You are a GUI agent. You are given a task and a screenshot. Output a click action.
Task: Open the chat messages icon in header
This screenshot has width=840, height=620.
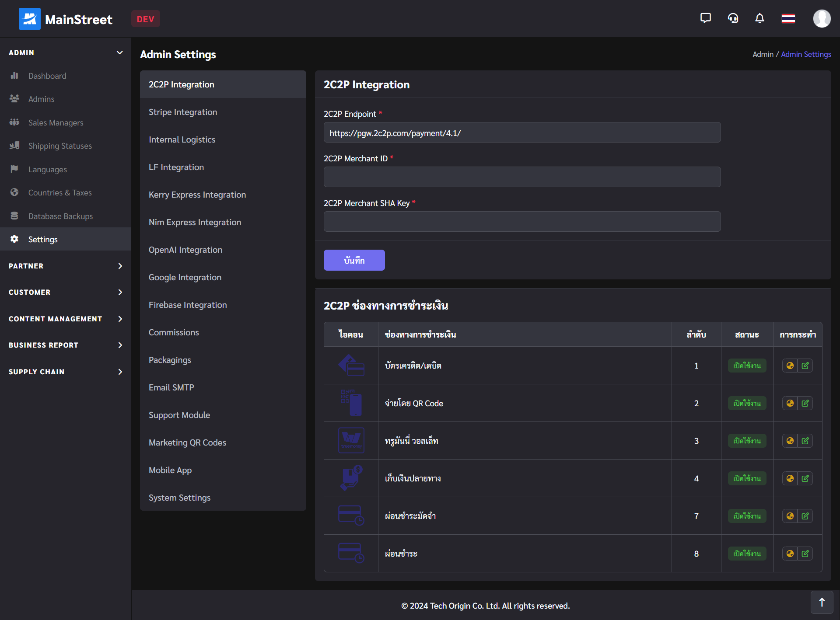coord(705,18)
